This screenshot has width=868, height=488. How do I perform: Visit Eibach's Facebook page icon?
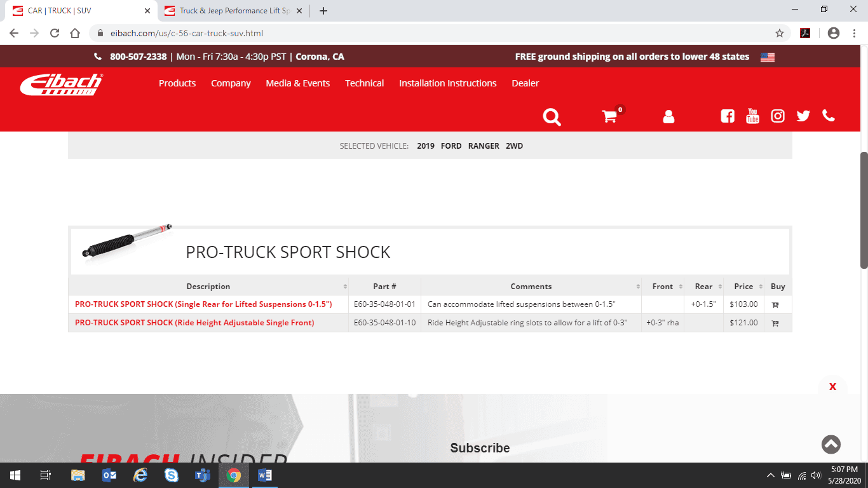click(x=728, y=116)
